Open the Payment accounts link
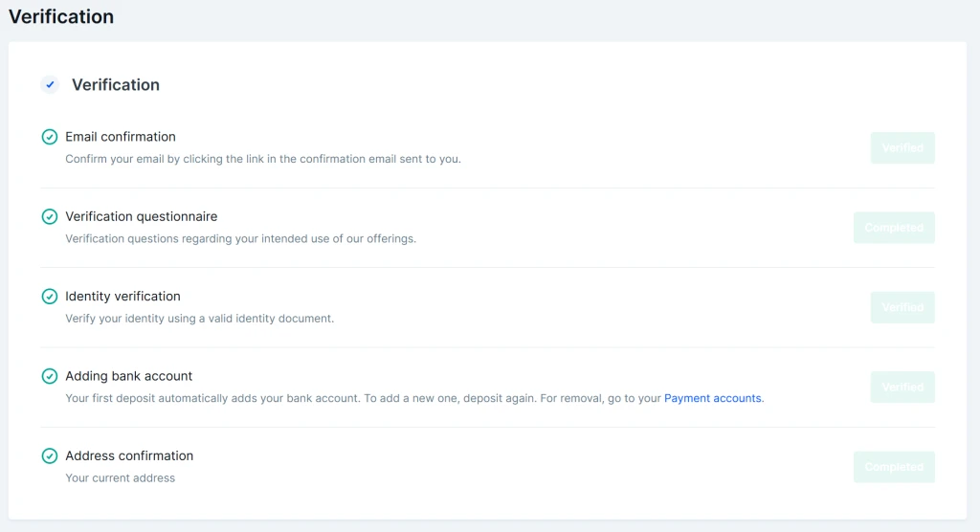The image size is (980, 532). (x=713, y=398)
